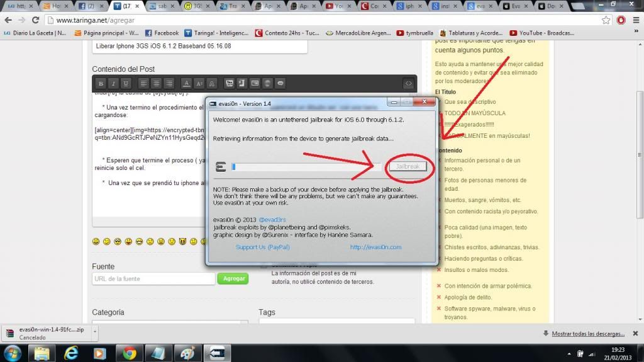Open Tablaturas y Acordes bookmark
The width and height of the screenshot is (644, 362).
coord(471,33)
